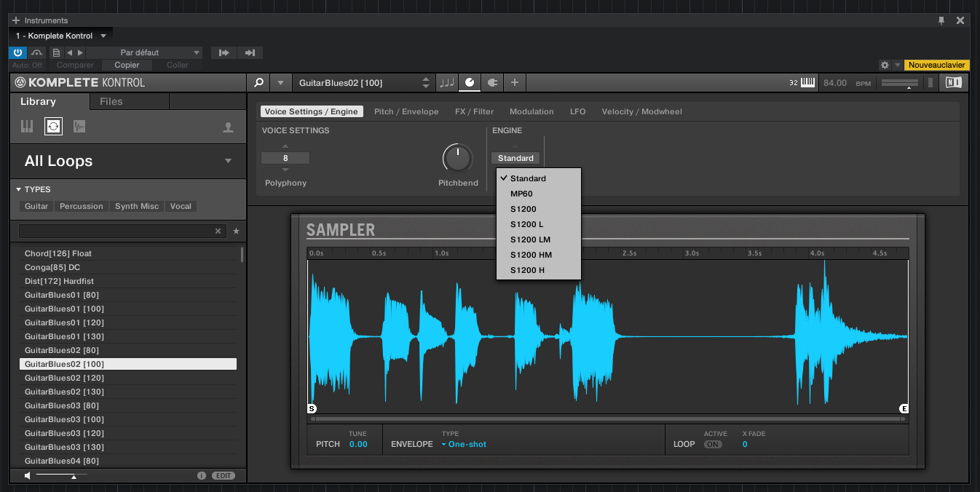
Task: Click the One-shots waveform icon
Action: pyautogui.click(x=79, y=126)
